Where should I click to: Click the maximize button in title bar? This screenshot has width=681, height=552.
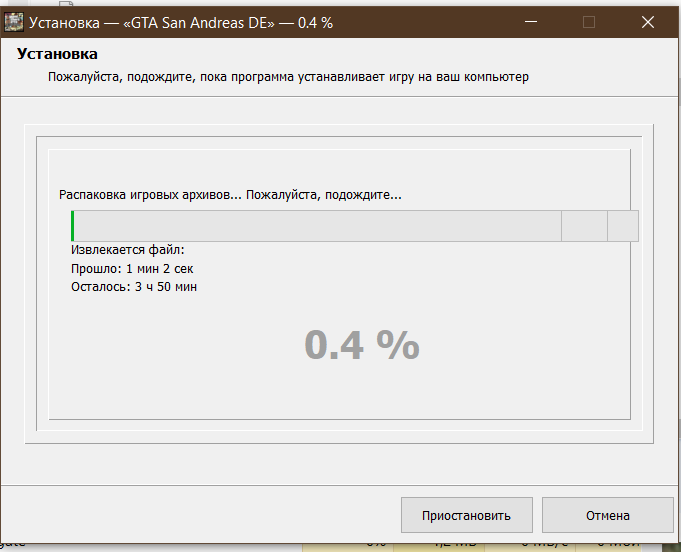click(589, 22)
